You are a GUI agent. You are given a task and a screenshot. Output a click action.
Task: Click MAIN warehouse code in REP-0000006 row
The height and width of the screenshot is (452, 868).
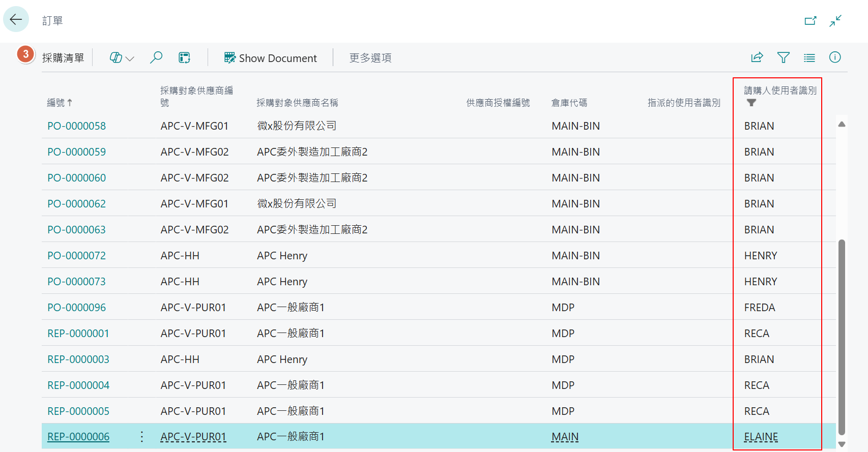[565, 437]
